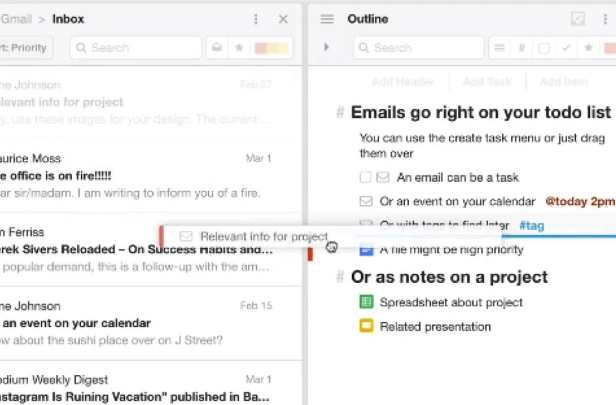Screen dimensions: 616x405
Task: Open the Inbox panel three-dot menu
Action: point(256,19)
